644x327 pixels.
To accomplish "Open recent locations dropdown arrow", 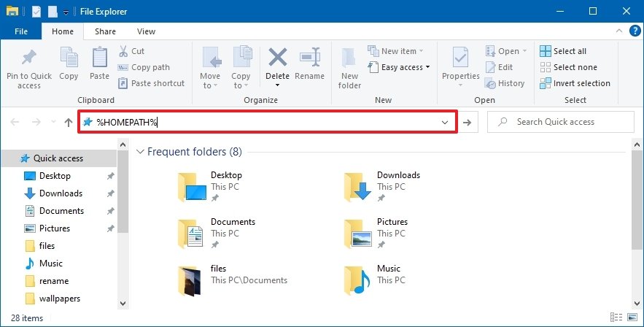I will (53, 122).
